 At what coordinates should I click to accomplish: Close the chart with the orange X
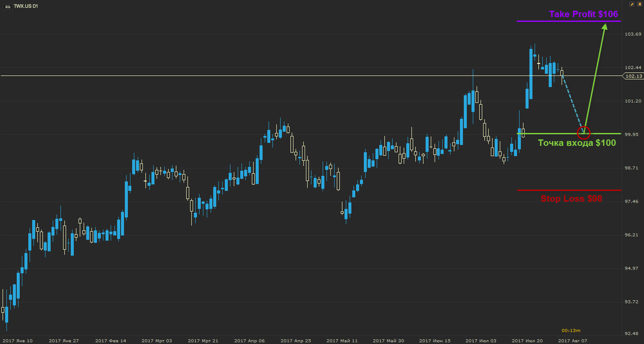(639, 4)
